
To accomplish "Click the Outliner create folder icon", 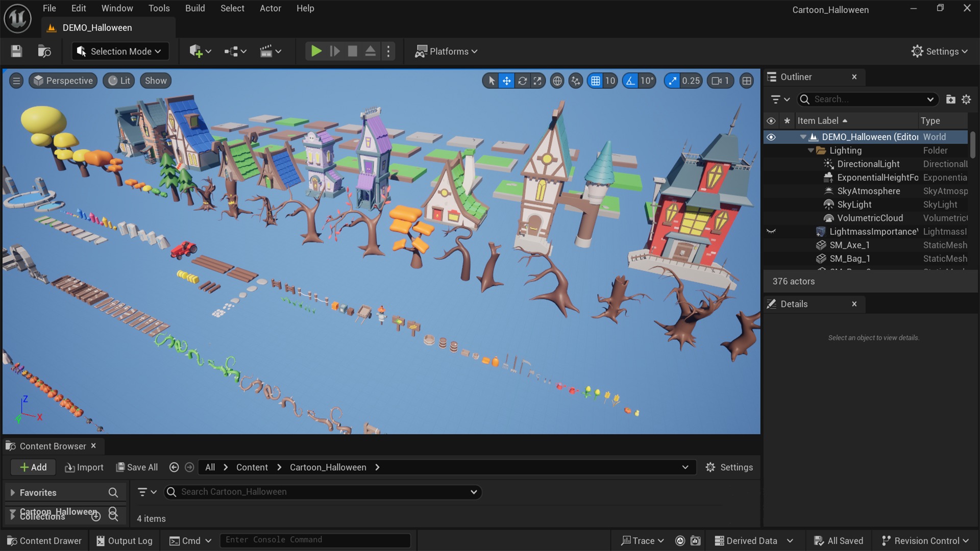I will pos(950,99).
